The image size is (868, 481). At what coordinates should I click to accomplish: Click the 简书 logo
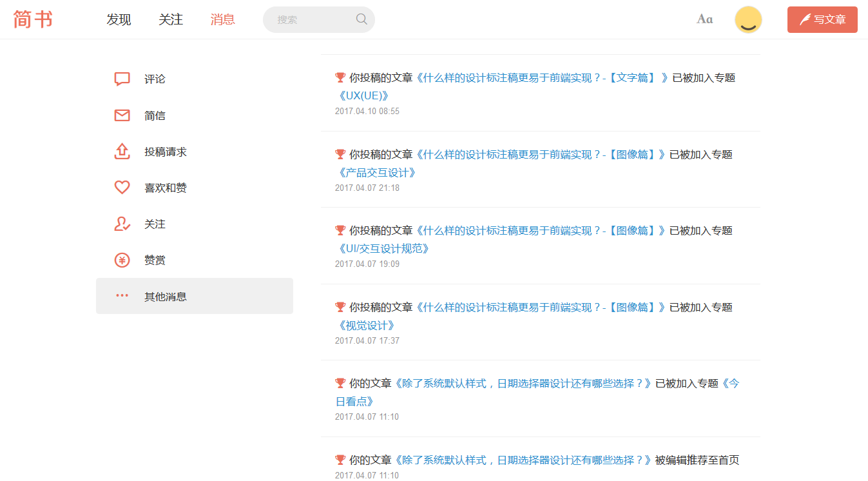point(33,19)
